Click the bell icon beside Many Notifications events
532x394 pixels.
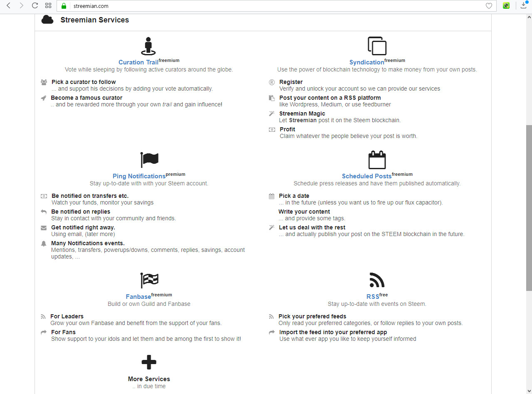[44, 244]
